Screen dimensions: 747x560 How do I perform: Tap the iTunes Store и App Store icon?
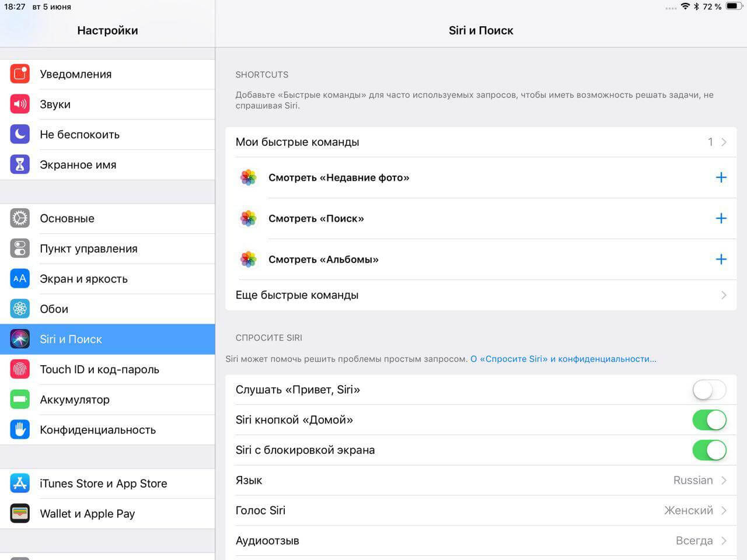20,484
